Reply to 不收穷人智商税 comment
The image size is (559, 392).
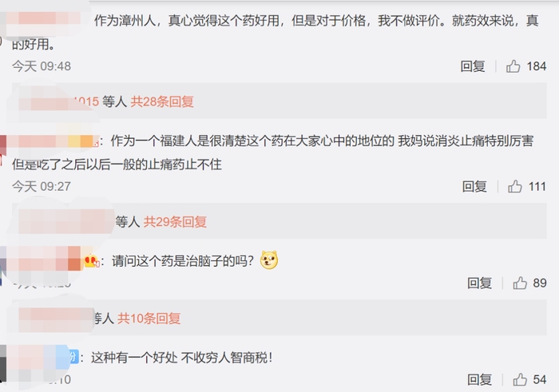pos(479,379)
